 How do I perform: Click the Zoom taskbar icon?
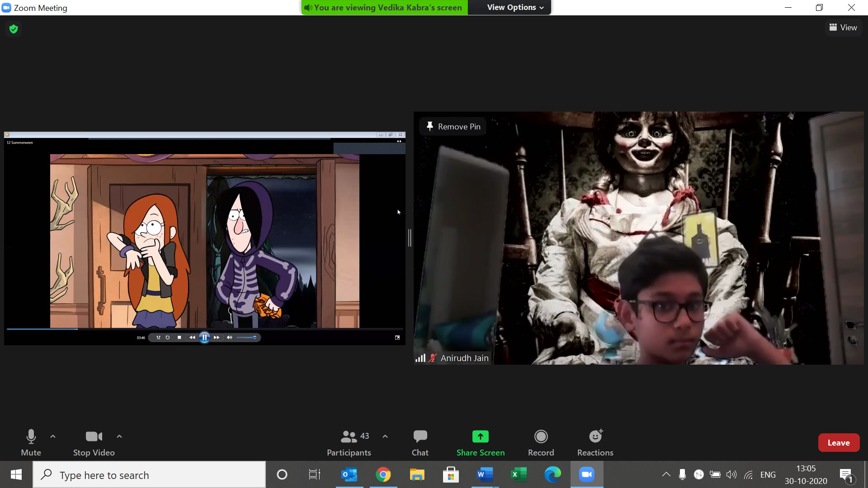pyautogui.click(x=587, y=474)
